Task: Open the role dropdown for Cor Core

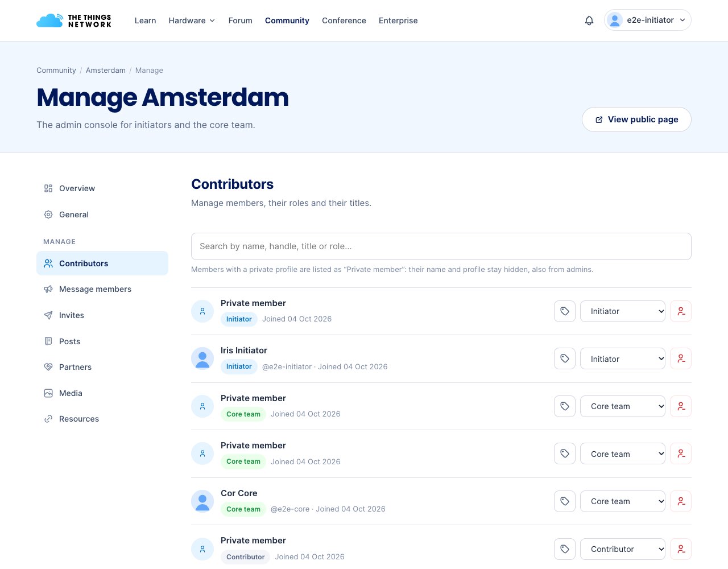Action: tap(623, 501)
